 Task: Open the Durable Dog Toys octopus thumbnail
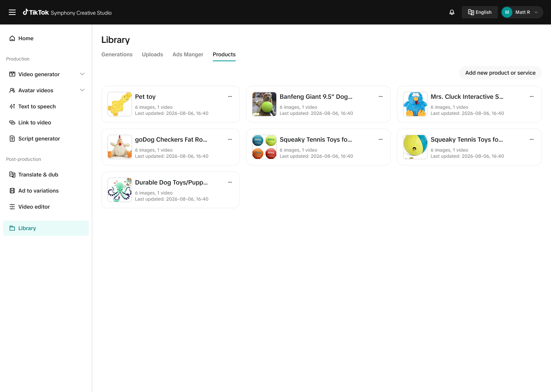120,190
